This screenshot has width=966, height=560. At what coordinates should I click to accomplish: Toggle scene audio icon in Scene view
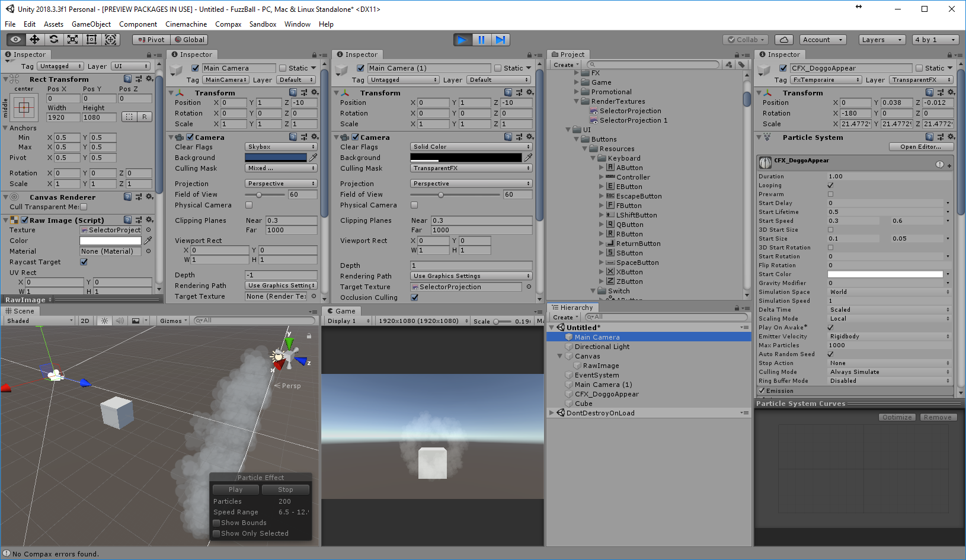120,321
